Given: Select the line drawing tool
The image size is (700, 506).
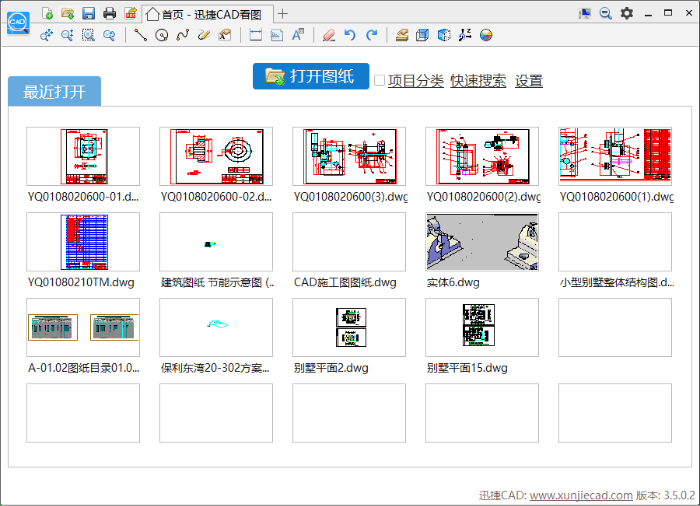Looking at the screenshot, I should pyautogui.click(x=140, y=35).
